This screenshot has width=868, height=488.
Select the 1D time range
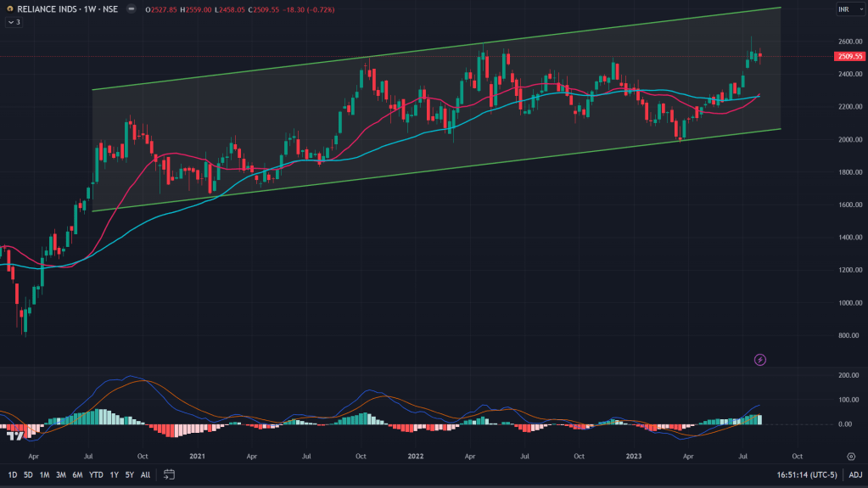pyautogui.click(x=13, y=474)
